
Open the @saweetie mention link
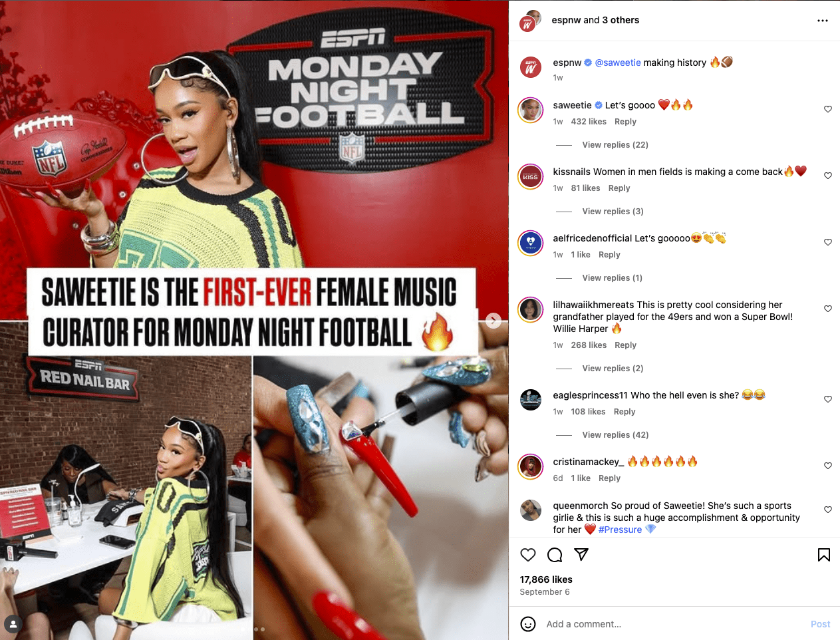[618, 63]
